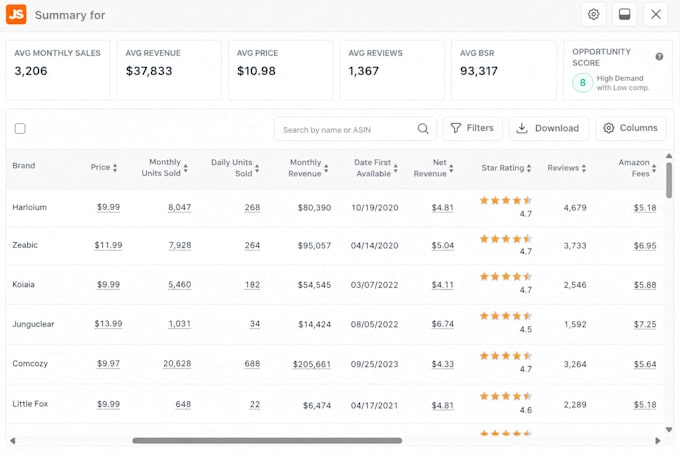Click Little Fox star rating stars
The width and height of the screenshot is (680, 453).
pyautogui.click(x=506, y=396)
